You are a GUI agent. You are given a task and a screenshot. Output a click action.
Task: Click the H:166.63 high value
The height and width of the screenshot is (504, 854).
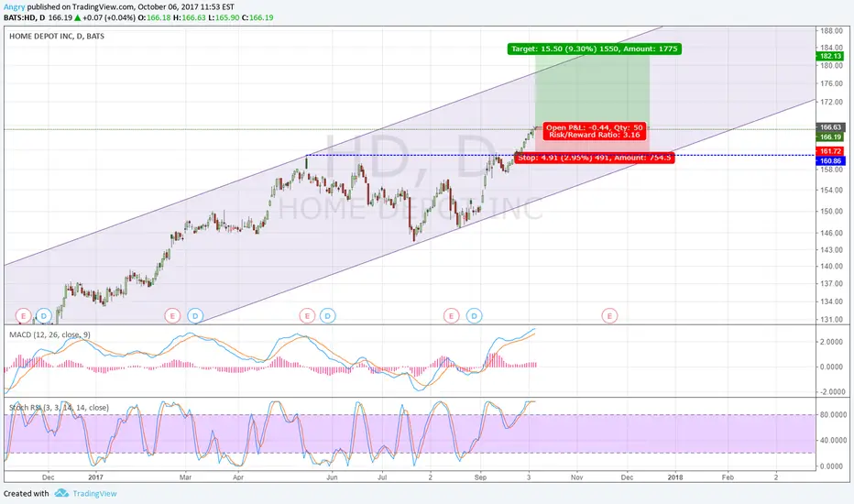[190, 17]
